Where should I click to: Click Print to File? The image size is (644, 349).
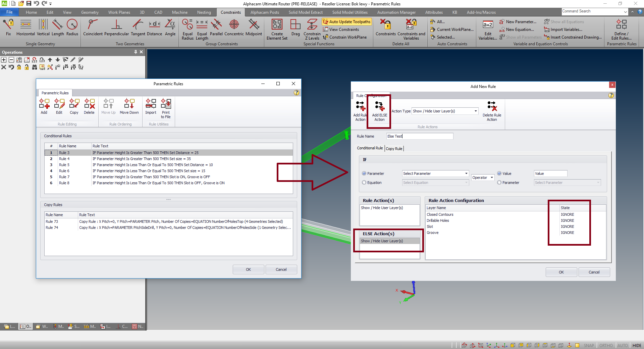[x=166, y=108]
